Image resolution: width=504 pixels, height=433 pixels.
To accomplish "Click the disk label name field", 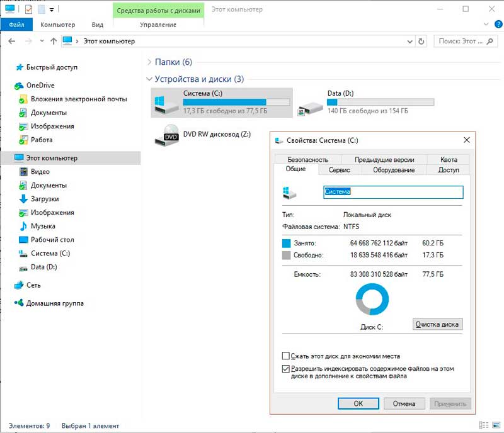I will click(392, 192).
